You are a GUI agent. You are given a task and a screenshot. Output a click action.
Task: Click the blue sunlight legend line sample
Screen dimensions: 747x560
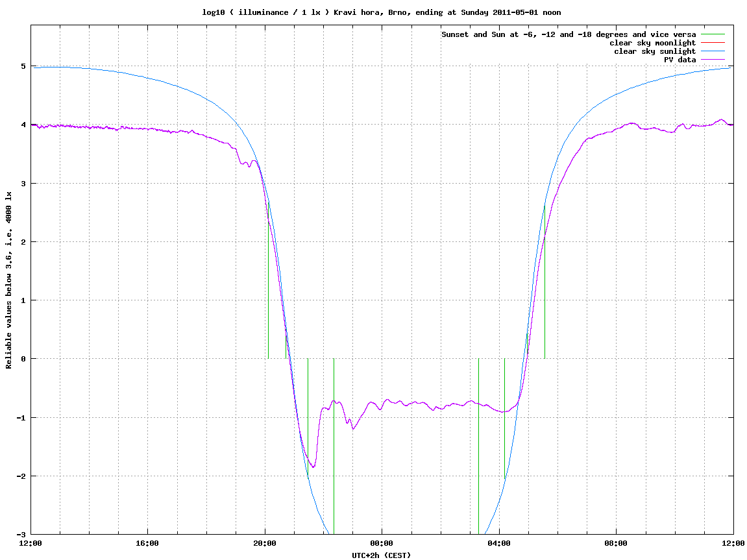[713, 51]
